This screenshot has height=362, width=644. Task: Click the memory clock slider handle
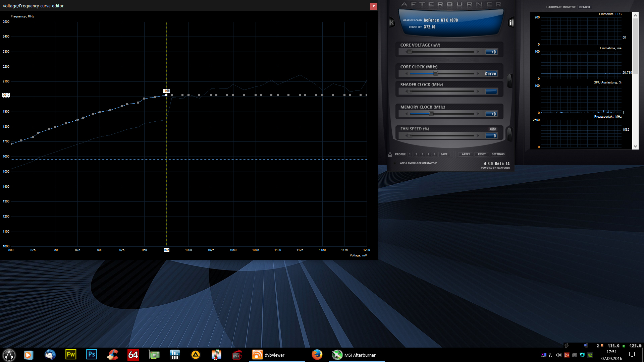point(431,114)
